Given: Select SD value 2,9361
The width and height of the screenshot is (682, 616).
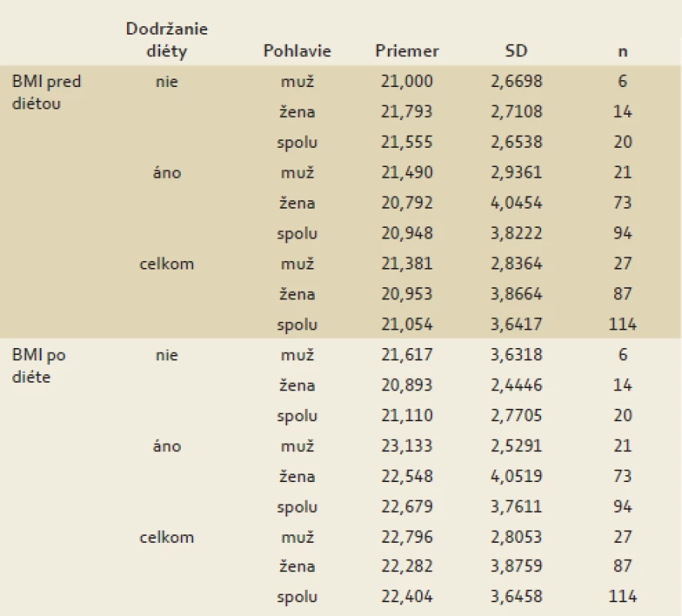Looking at the screenshot, I should (517, 172).
